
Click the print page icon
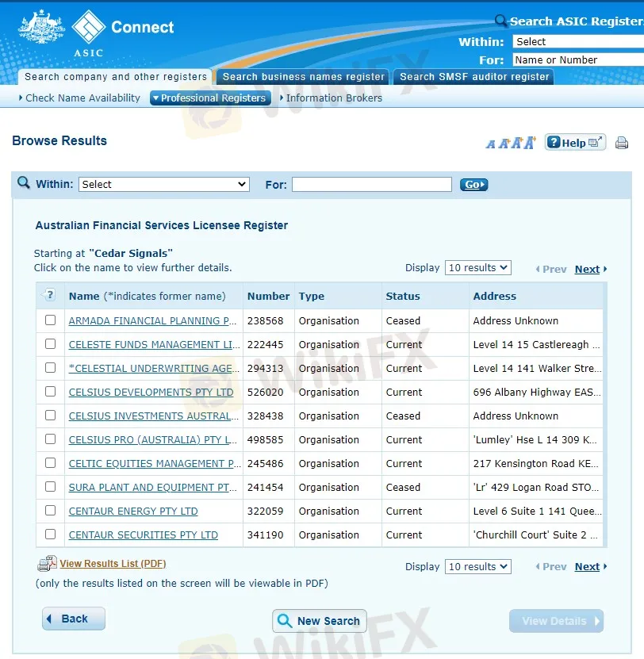coord(622,143)
